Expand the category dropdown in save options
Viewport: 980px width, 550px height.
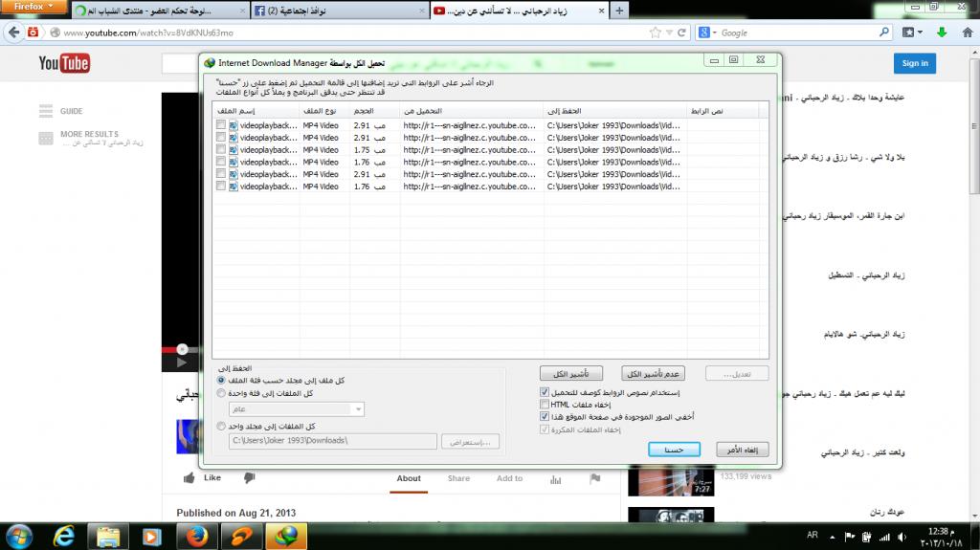358,409
